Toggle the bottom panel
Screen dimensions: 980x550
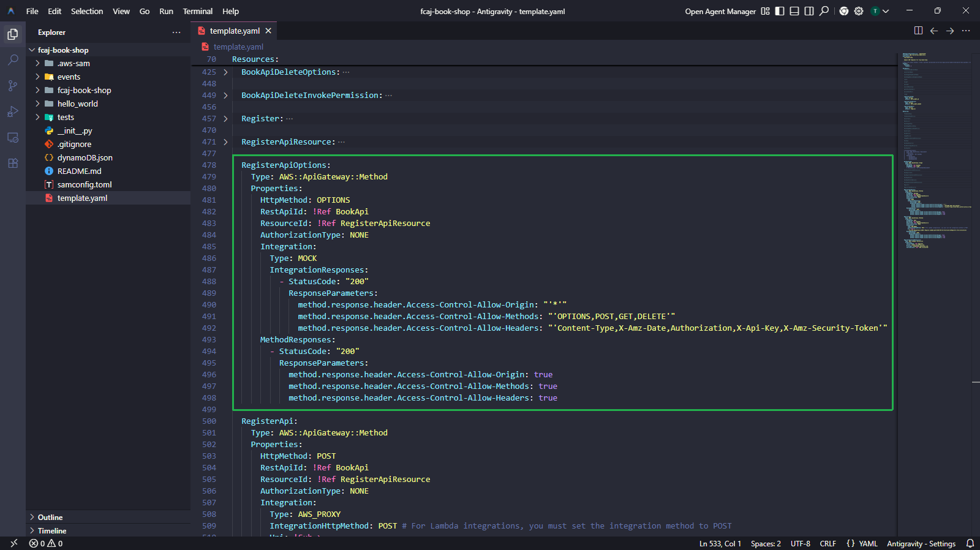[794, 11]
